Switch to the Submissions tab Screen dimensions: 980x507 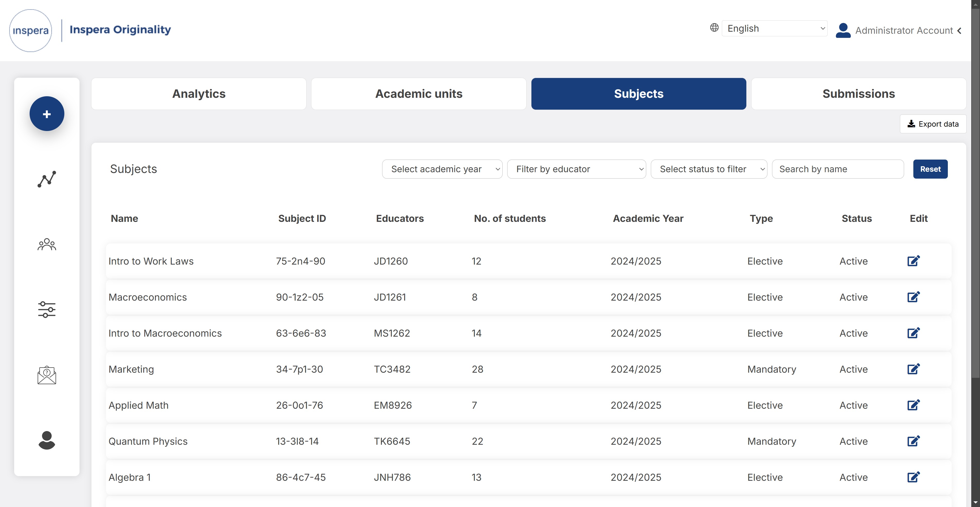coord(859,94)
